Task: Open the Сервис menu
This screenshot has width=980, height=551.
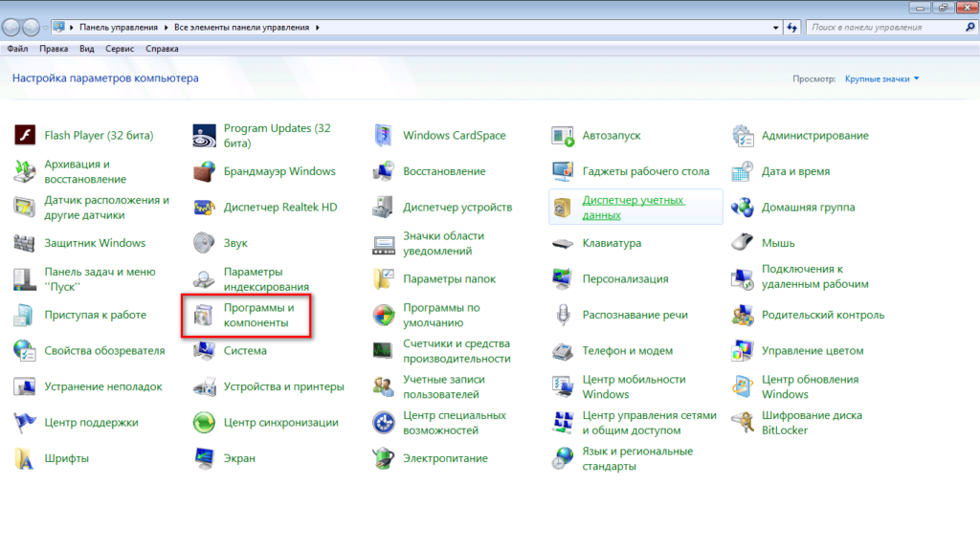Action: tap(120, 49)
